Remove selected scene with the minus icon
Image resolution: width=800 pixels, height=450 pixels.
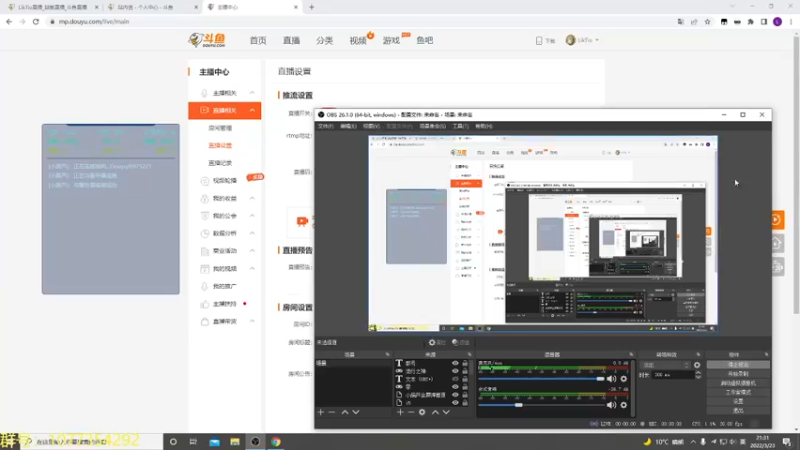coord(332,412)
